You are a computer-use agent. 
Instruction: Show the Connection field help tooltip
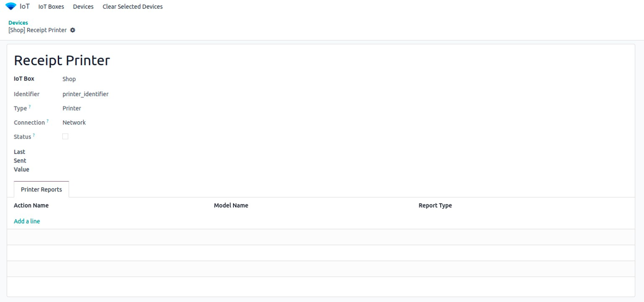(47, 121)
